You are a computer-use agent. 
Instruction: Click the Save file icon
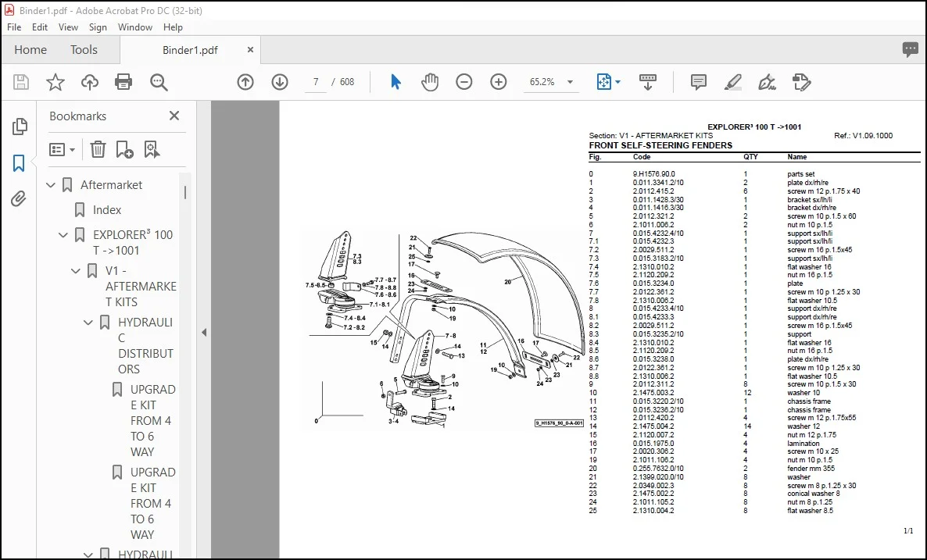(21, 82)
